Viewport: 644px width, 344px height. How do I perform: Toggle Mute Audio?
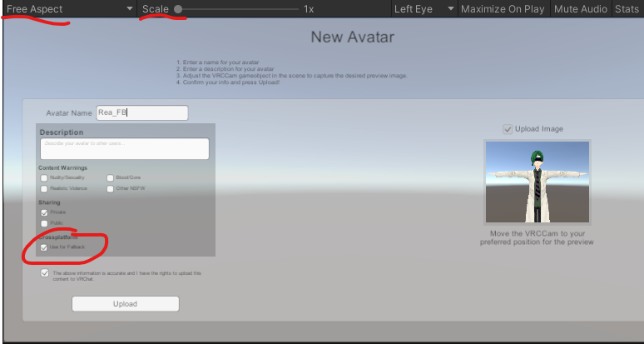580,8
